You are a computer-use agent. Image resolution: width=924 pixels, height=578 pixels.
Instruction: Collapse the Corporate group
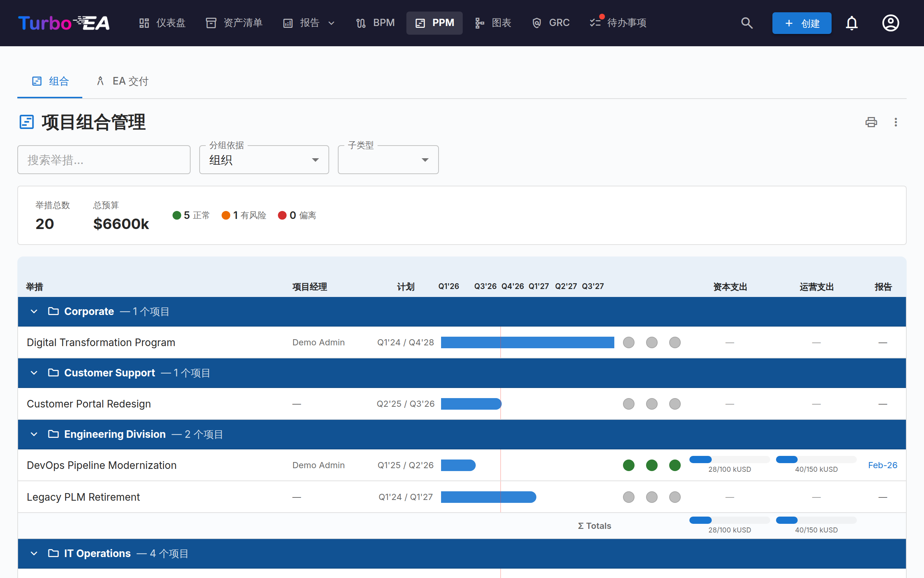click(34, 311)
